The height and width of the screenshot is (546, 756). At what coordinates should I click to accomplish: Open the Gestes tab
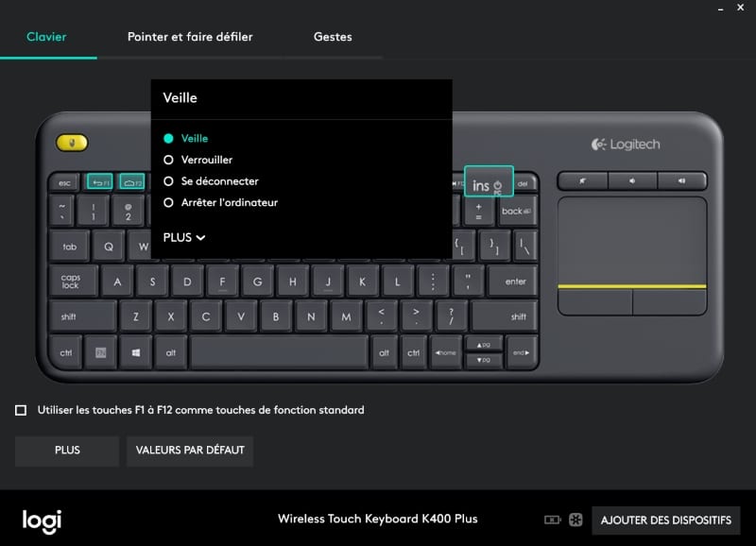[x=333, y=37]
